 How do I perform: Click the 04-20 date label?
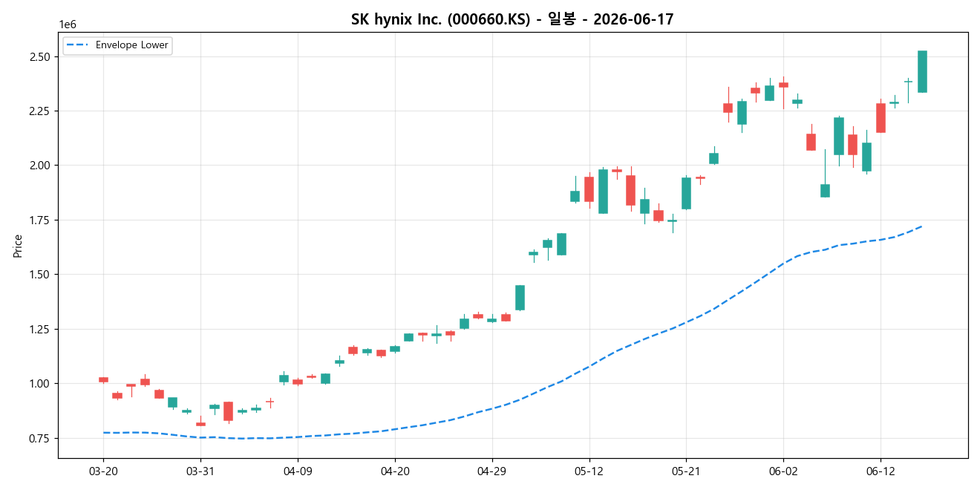pos(395,471)
